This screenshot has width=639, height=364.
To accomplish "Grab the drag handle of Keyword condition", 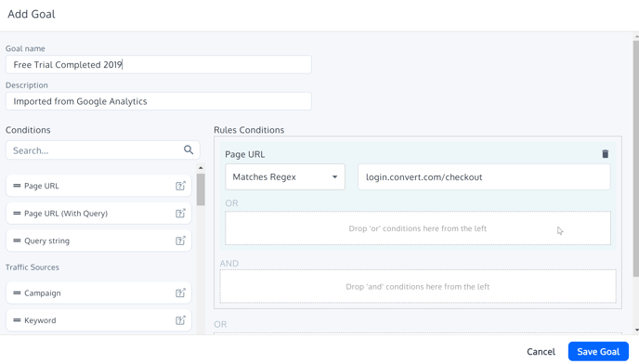I will (17, 320).
